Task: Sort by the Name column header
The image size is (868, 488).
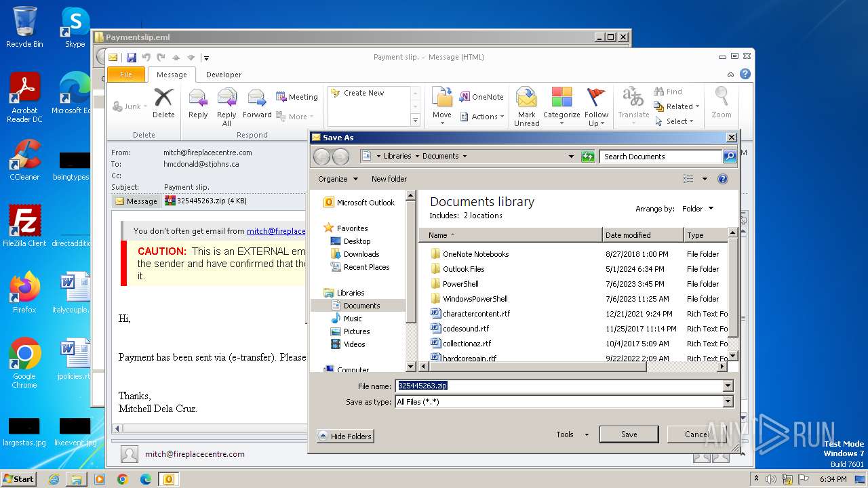Action: click(x=511, y=235)
